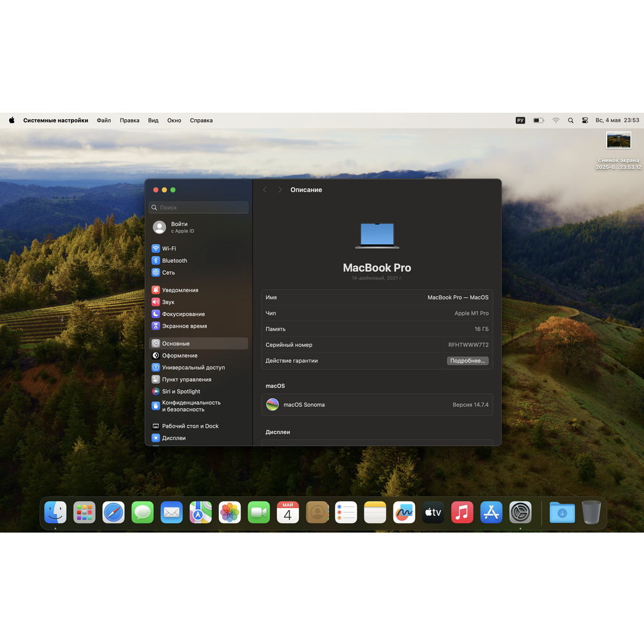Click the РУ input source indicator
The image size is (644, 644).
pos(520,120)
